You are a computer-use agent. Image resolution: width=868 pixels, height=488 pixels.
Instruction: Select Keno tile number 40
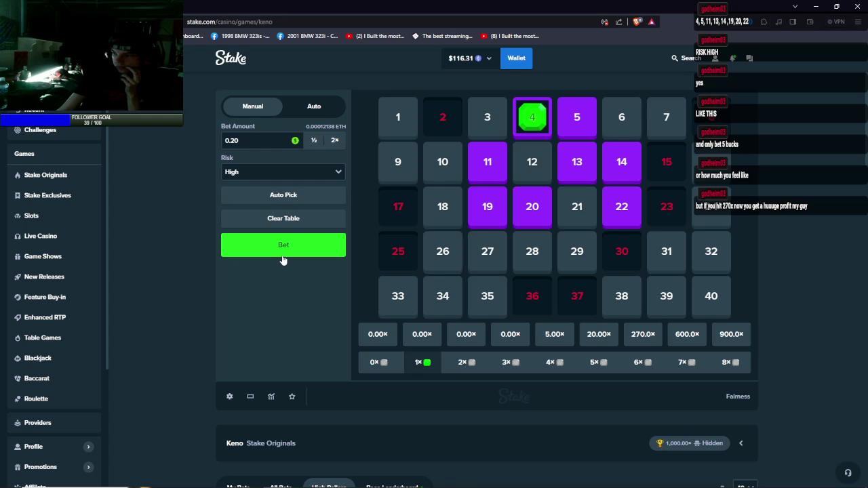click(711, 296)
